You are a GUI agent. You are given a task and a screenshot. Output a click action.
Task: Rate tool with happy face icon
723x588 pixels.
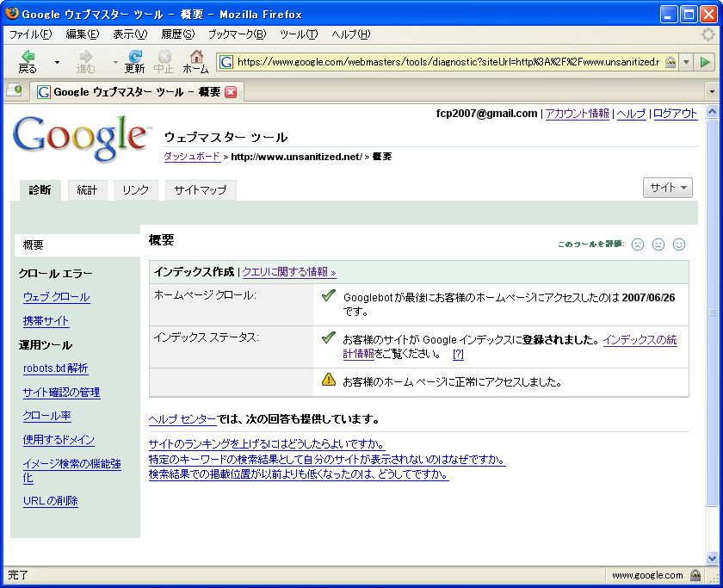tap(679, 244)
